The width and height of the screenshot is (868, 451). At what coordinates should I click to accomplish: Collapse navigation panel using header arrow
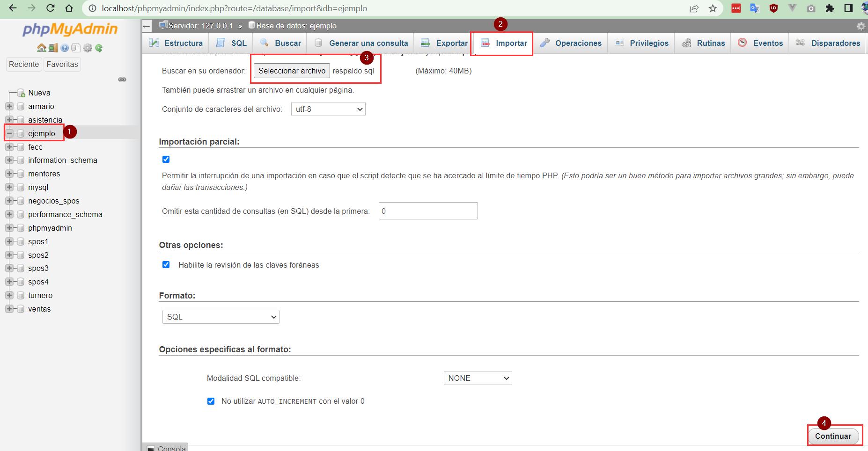tap(147, 26)
